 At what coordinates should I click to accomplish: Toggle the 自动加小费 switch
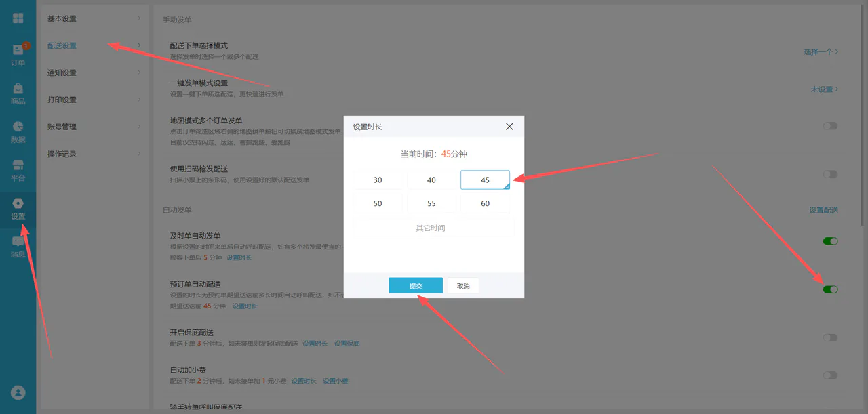coord(831,375)
